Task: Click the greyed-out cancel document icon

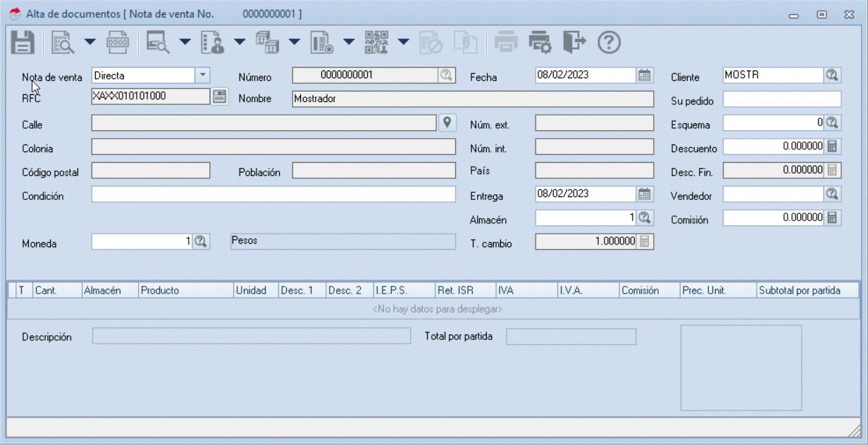Action: pyautogui.click(x=430, y=42)
